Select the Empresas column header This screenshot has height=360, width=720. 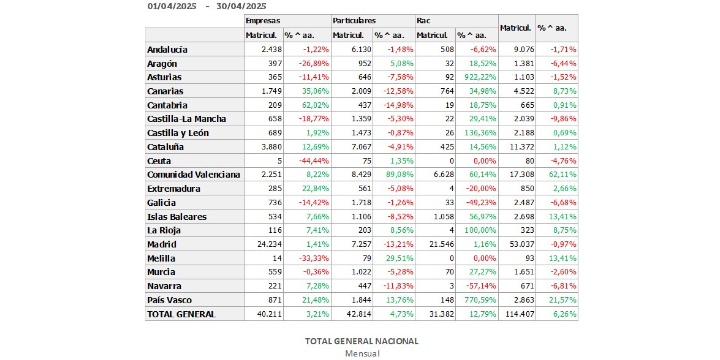click(263, 21)
